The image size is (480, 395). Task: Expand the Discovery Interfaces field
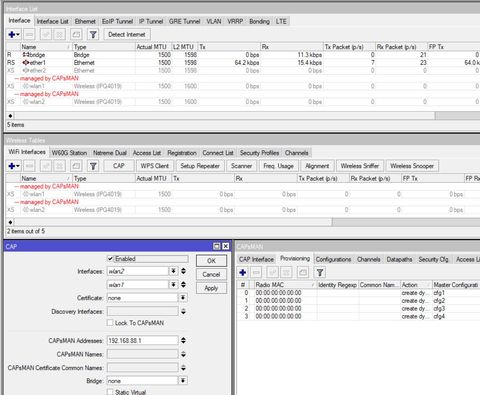coord(183,311)
